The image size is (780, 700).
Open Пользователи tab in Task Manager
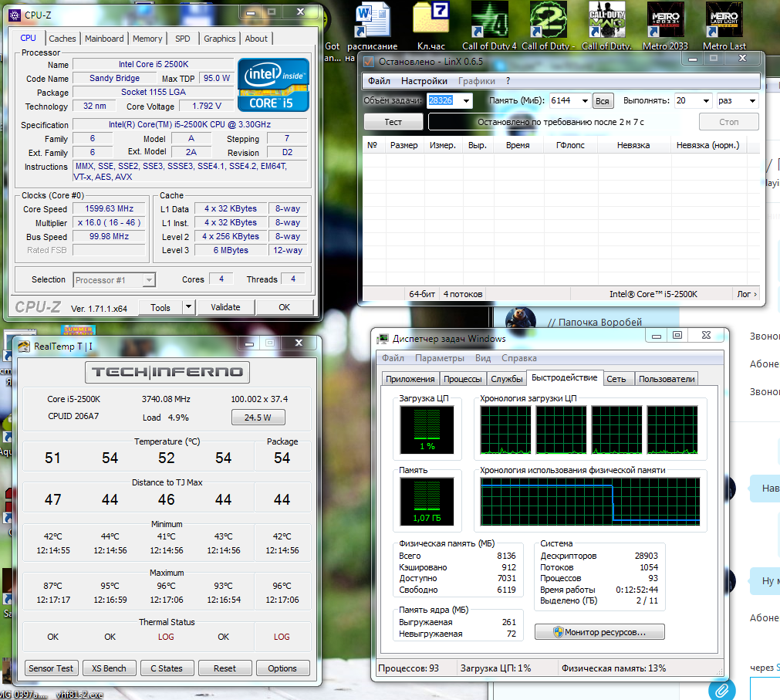[667, 379]
